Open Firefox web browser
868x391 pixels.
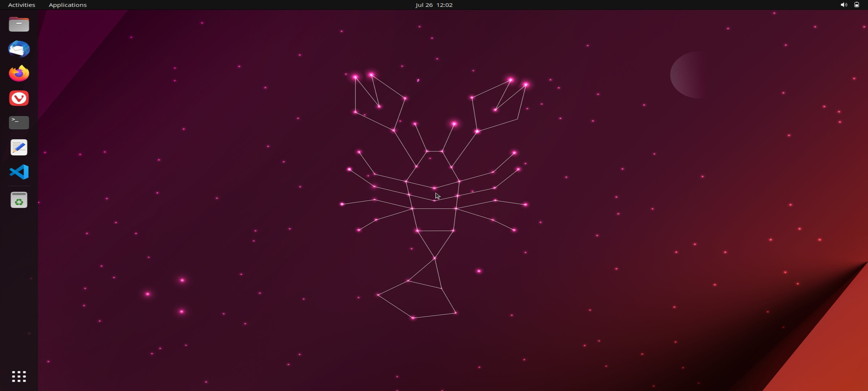click(19, 73)
